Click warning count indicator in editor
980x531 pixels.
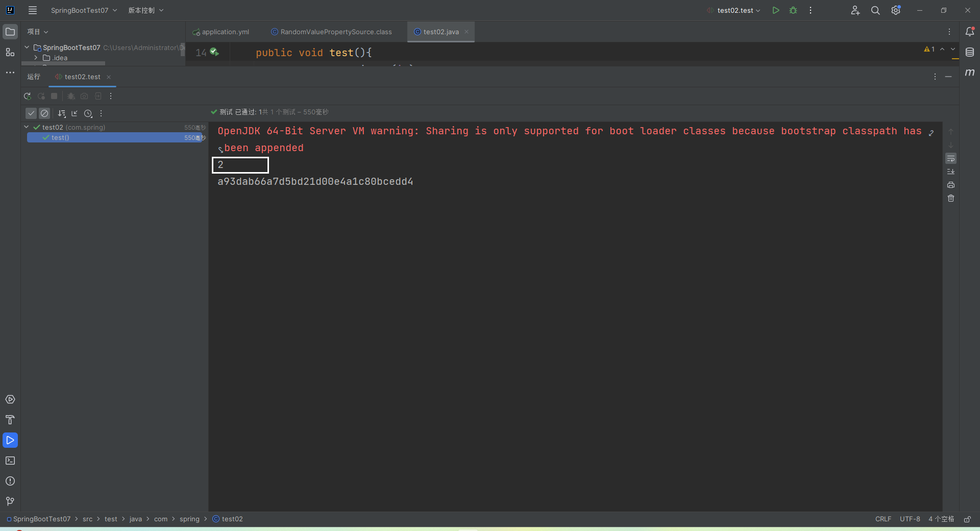click(x=929, y=49)
